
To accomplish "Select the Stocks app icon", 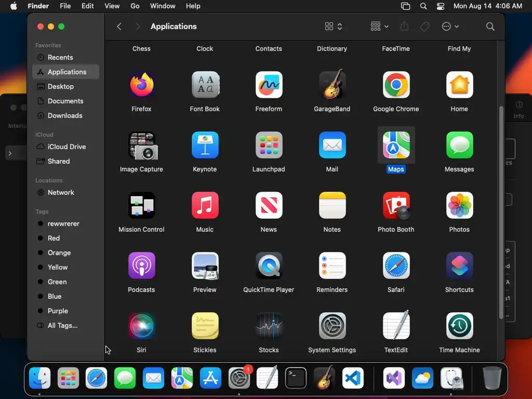I will coord(269,326).
